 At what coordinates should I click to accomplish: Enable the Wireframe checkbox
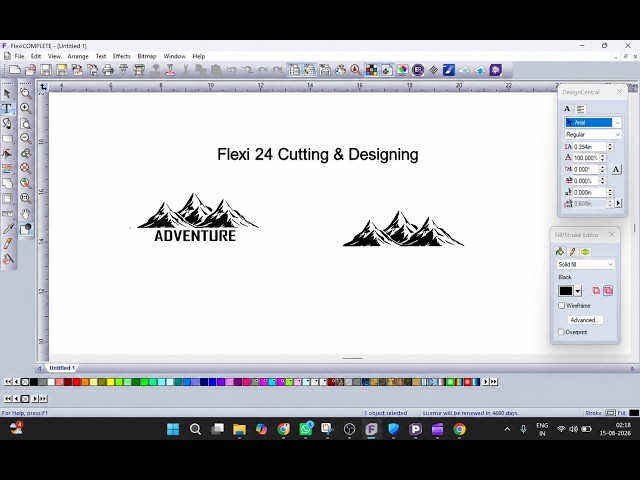pyautogui.click(x=562, y=305)
